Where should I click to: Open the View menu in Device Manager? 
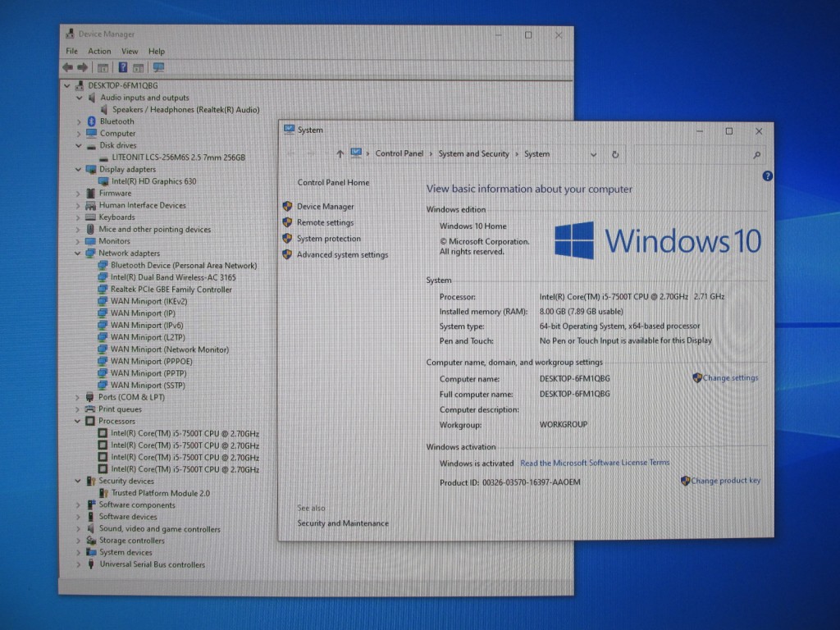(130, 52)
